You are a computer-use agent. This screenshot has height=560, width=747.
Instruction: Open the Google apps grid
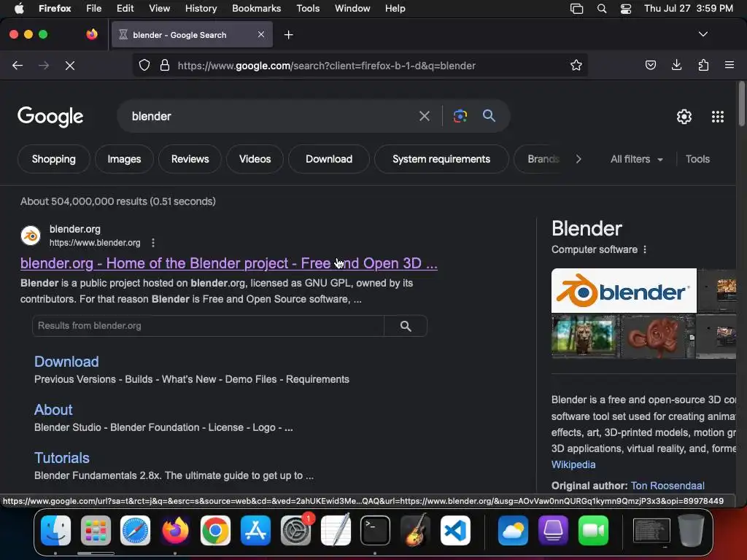[718, 117]
